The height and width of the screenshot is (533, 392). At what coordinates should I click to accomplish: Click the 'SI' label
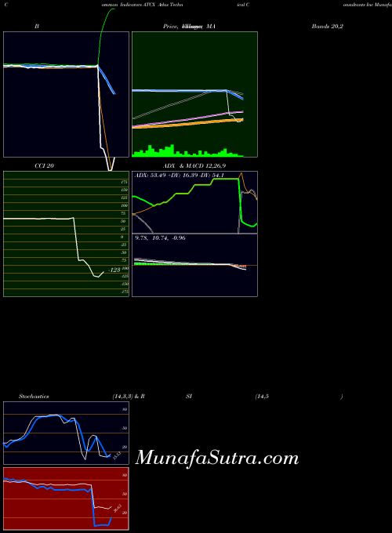tap(189, 397)
